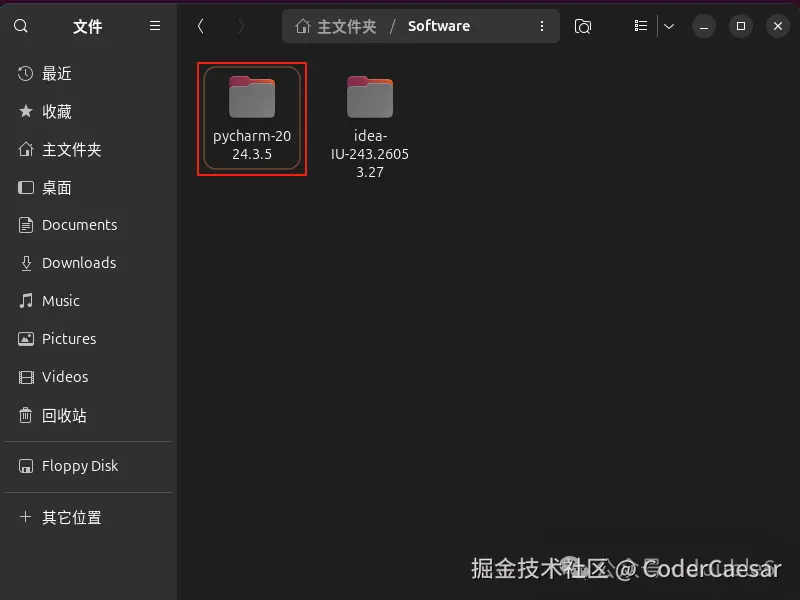Click the 桌面 desktop icon
The image size is (800, 600).
[x=26, y=187]
